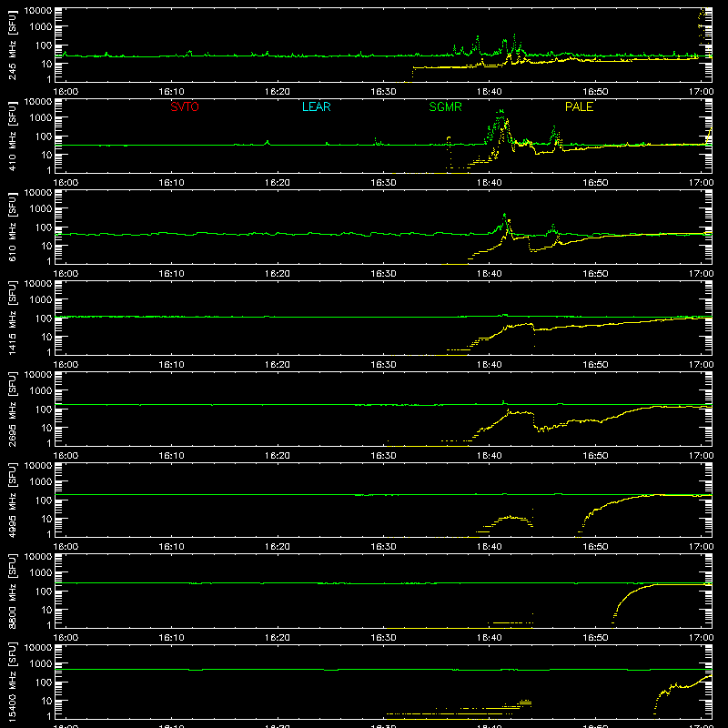This screenshot has height=728, width=728.
Task: Click 17:00 time label under 245 MHz panel
Action: point(701,92)
